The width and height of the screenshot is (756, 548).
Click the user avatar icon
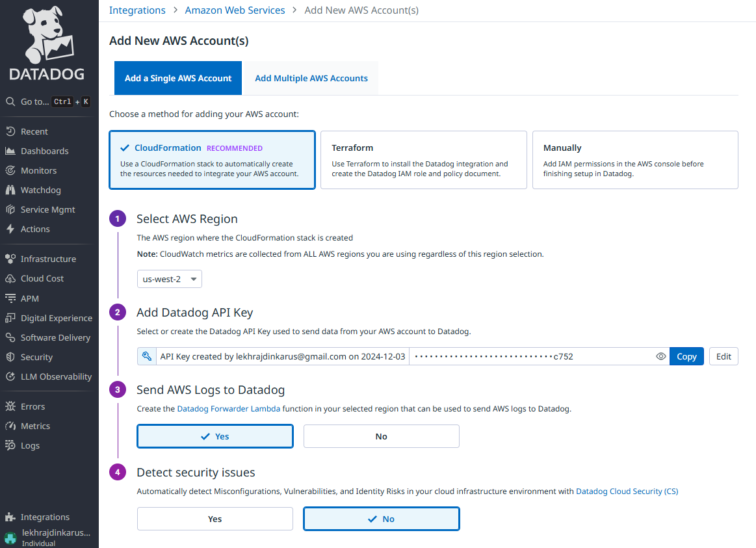pos(10,538)
